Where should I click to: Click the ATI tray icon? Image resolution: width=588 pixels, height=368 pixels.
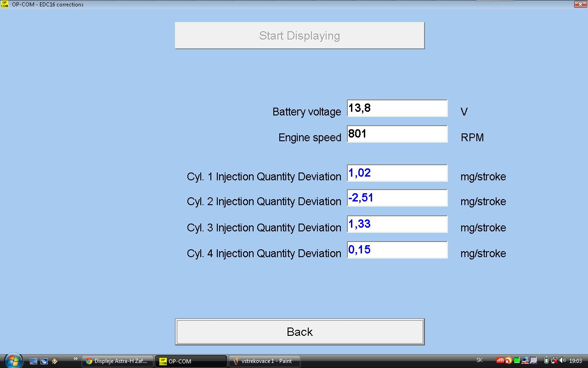(500, 361)
